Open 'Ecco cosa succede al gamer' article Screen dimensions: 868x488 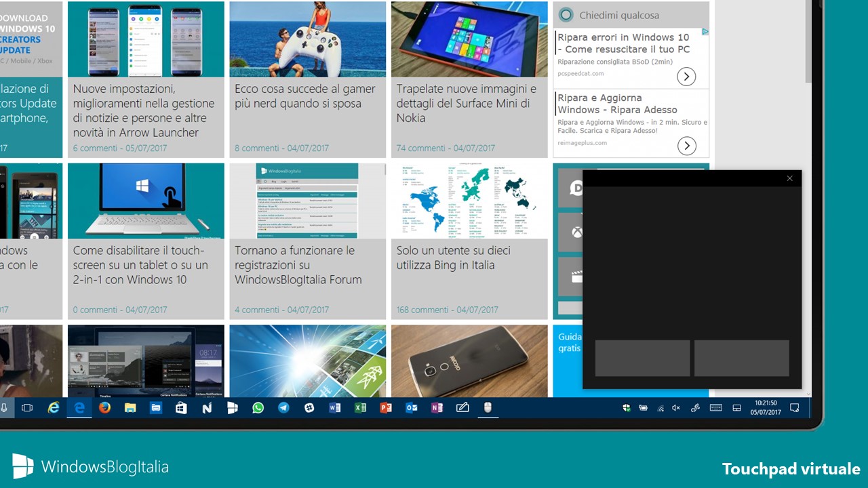coord(305,96)
